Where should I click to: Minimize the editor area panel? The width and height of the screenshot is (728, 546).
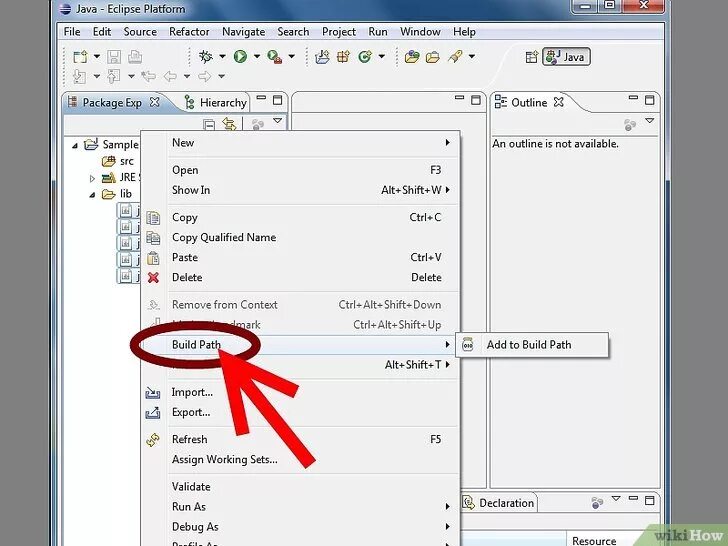460,98
